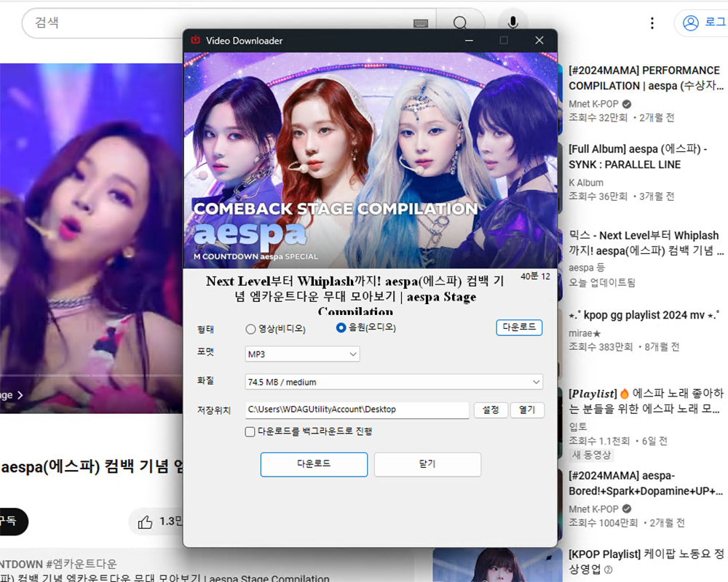Image resolution: width=728 pixels, height=582 pixels.
Task: Click the account sign-in avatar icon
Action: tap(690, 23)
